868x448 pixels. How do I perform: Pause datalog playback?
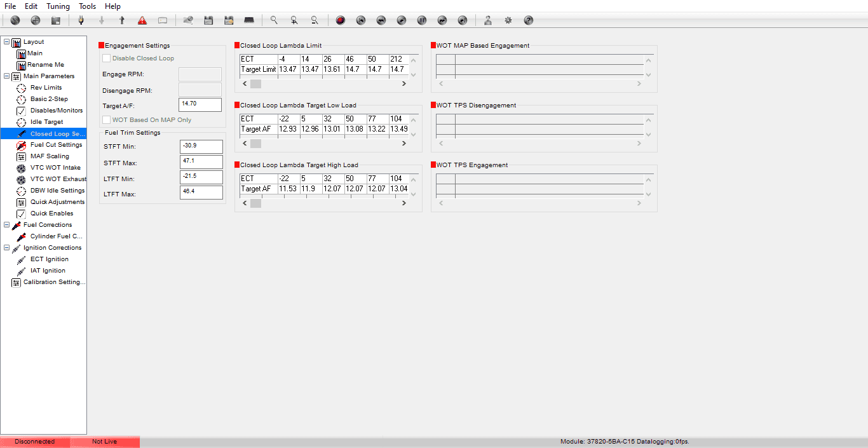421,20
